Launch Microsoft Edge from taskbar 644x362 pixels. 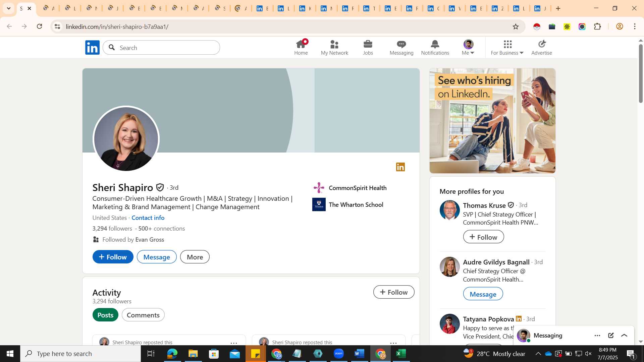tap(172, 354)
